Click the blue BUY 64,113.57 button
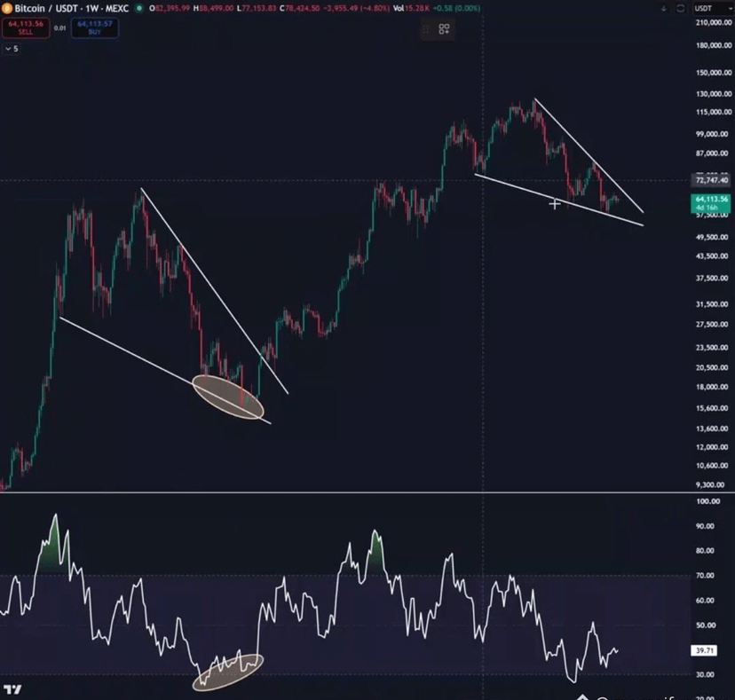The width and height of the screenshot is (735, 700). [x=95, y=28]
